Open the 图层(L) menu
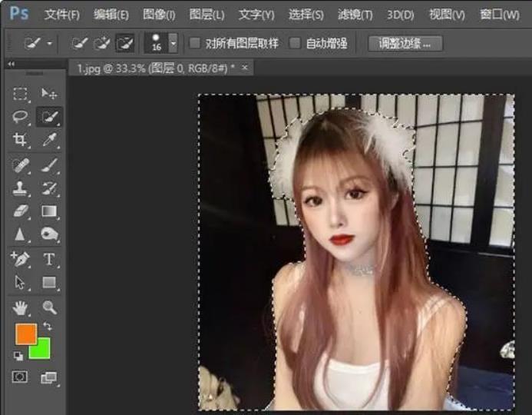 (x=207, y=15)
